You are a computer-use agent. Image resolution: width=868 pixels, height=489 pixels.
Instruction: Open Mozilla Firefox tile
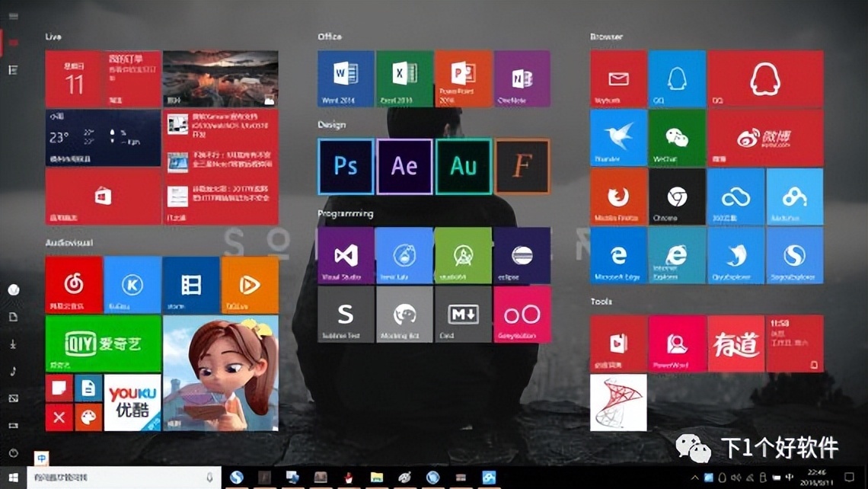(x=618, y=197)
